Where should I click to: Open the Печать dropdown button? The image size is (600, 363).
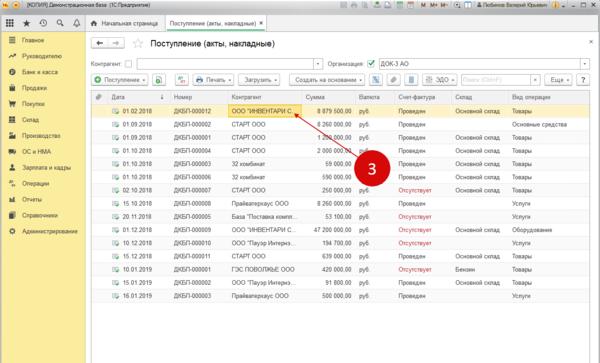coord(213,80)
